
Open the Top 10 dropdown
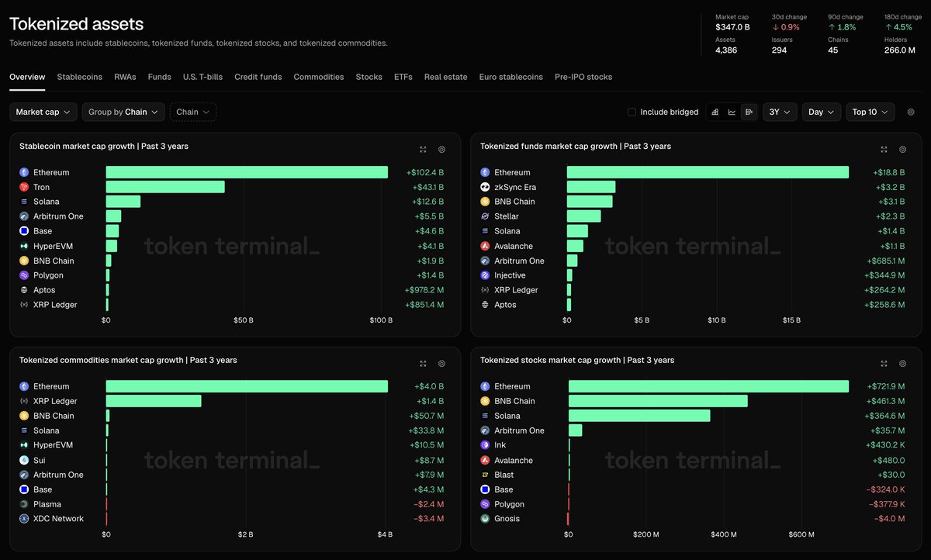(870, 112)
